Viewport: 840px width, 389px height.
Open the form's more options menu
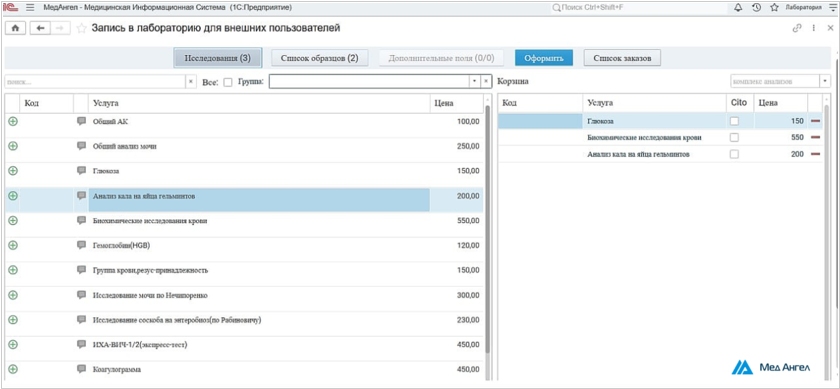click(x=814, y=28)
